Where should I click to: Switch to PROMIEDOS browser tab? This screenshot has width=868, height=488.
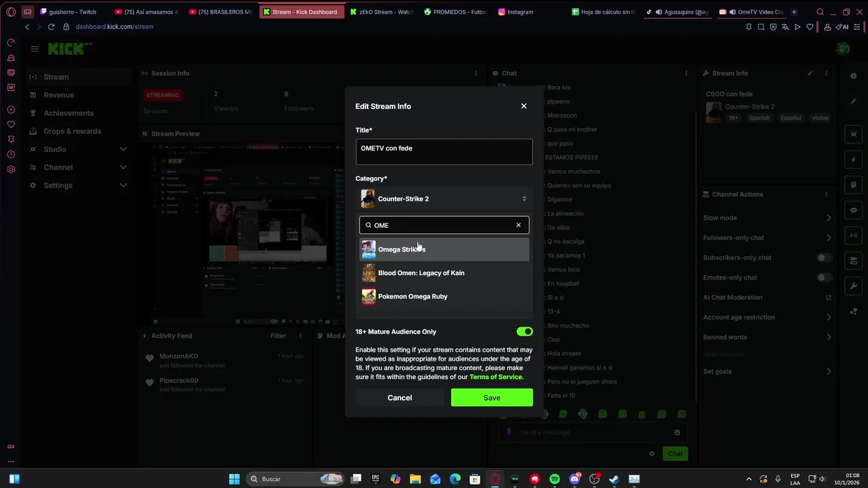[x=456, y=12]
